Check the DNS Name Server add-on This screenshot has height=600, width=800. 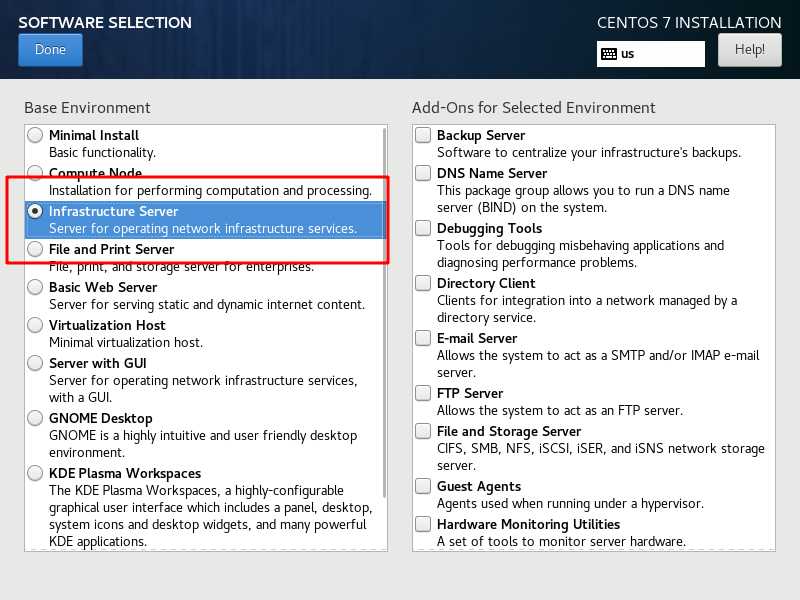[424, 173]
